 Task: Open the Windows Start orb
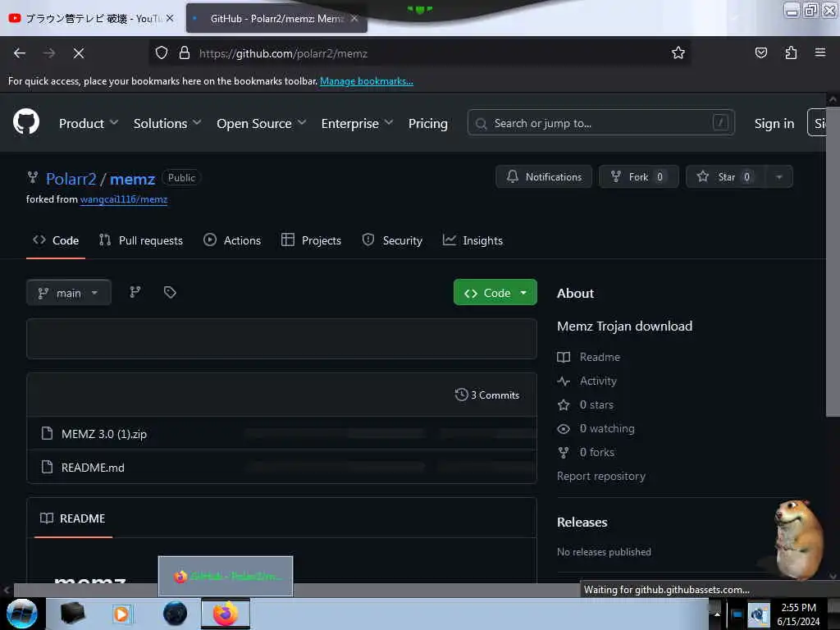point(21,614)
